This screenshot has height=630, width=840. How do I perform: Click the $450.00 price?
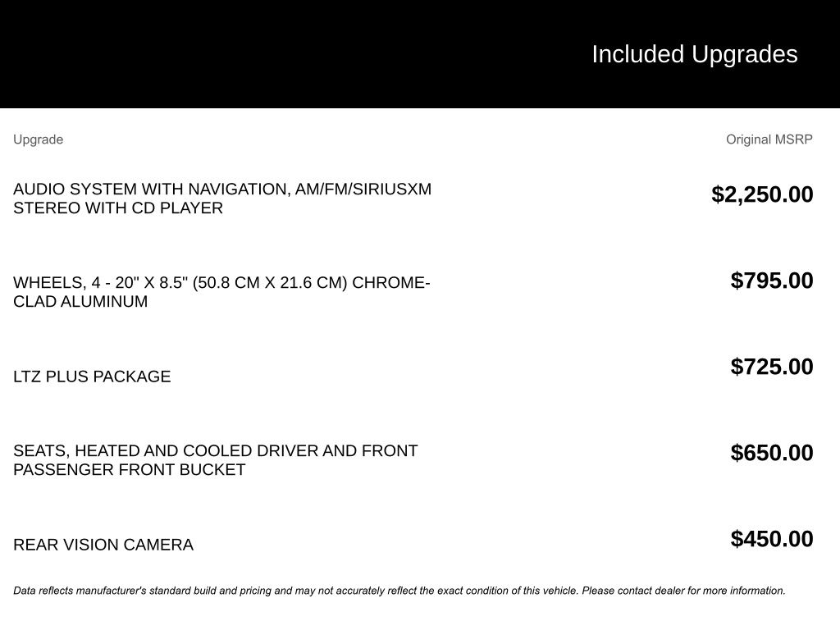[772, 539]
